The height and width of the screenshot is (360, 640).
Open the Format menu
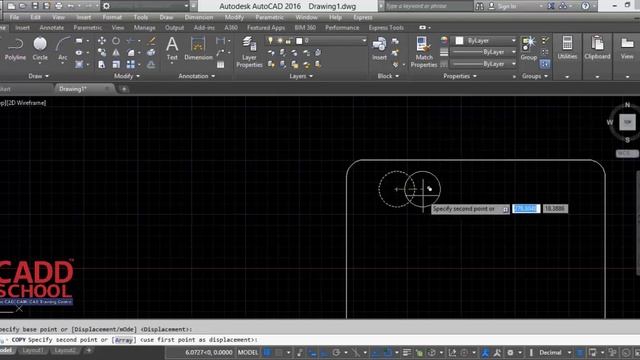point(112,17)
